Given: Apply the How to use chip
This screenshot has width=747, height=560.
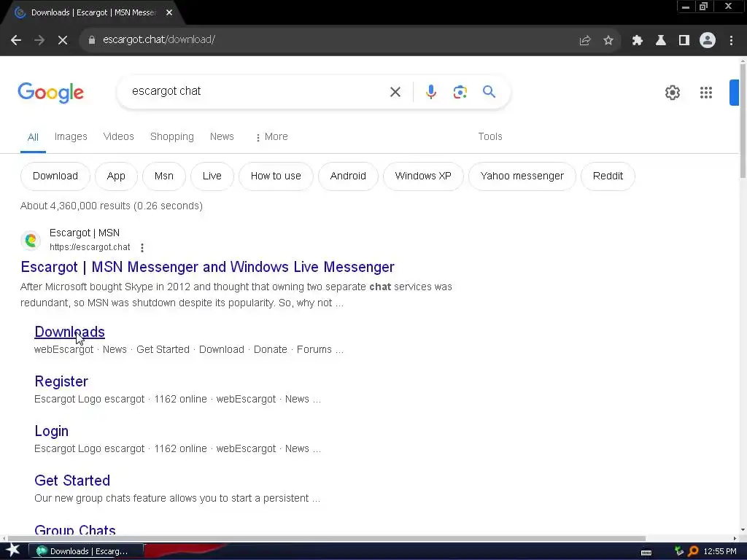Looking at the screenshot, I should 276,176.
